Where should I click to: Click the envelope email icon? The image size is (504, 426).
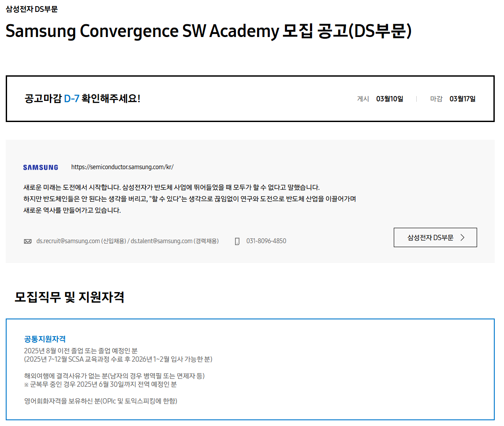coord(28,241)
